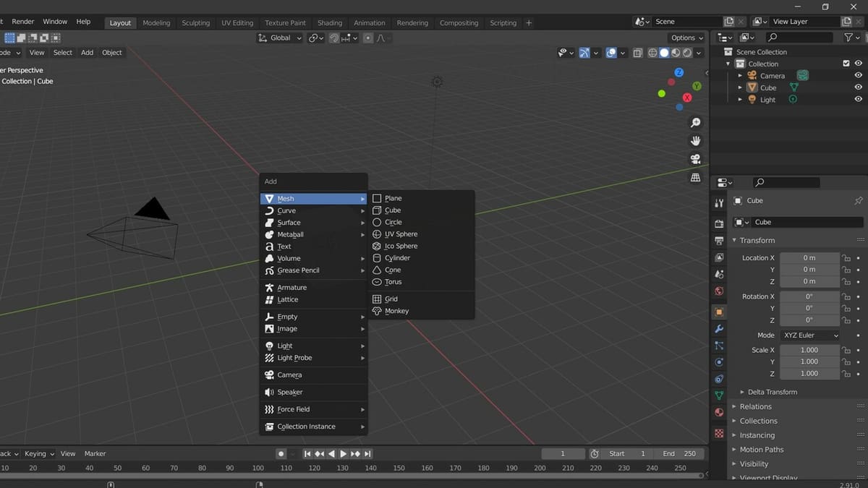Toggle lock on Rotation X
Image resolution: width=868 pixels, height=488 pixels.
846,296
